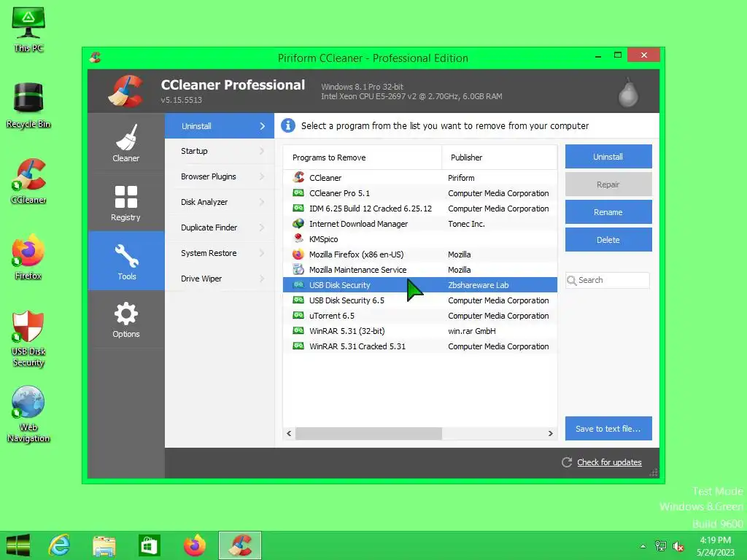Click the search magnifier icon

point(572,281)
